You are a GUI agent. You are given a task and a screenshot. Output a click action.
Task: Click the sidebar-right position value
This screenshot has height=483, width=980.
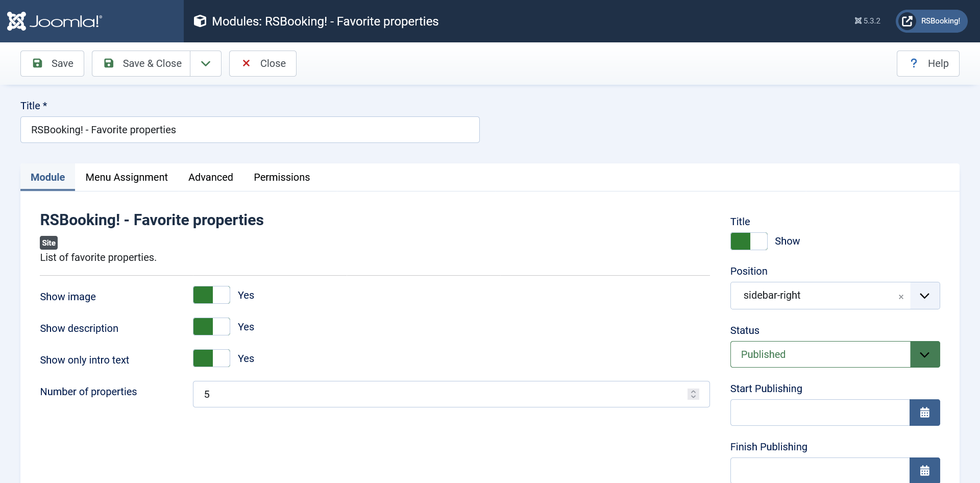pos(772,295)
